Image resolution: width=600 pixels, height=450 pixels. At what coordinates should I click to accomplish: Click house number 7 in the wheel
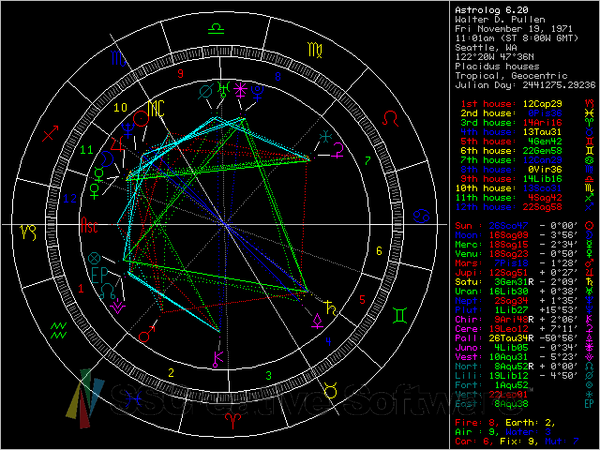368,161
